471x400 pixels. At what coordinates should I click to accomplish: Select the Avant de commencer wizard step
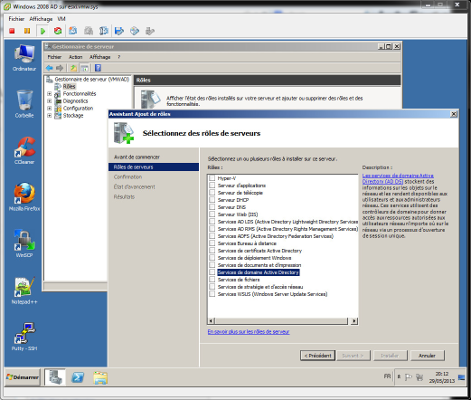click(x=137, y=157)
